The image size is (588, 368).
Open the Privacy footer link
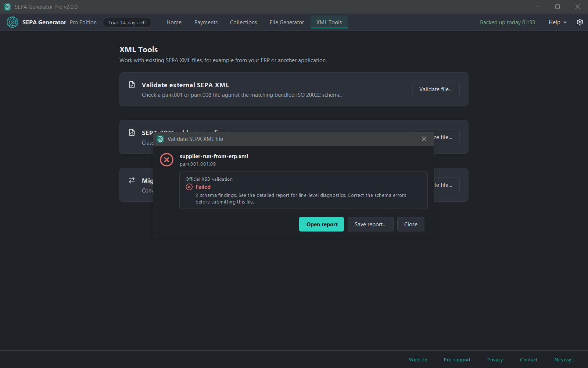click(495, 360)
